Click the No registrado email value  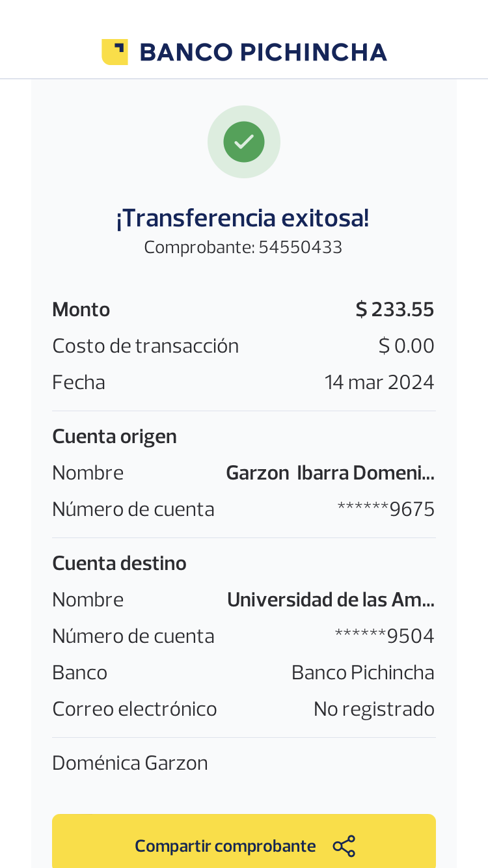(x=373, y=709)
